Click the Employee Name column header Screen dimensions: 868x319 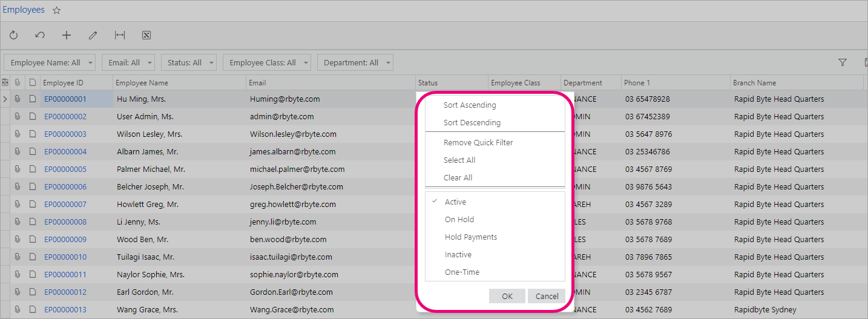click(179, 83)
